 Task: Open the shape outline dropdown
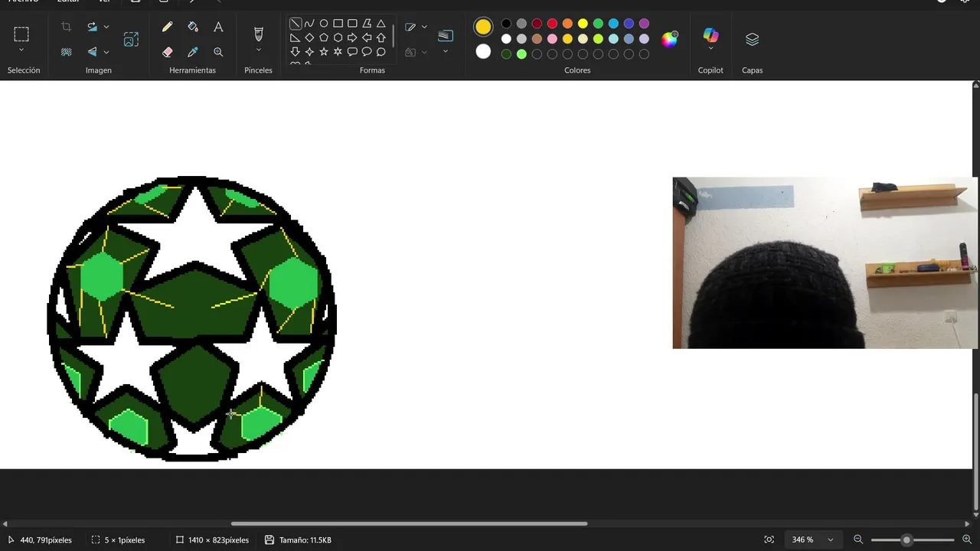coord(424,27)
